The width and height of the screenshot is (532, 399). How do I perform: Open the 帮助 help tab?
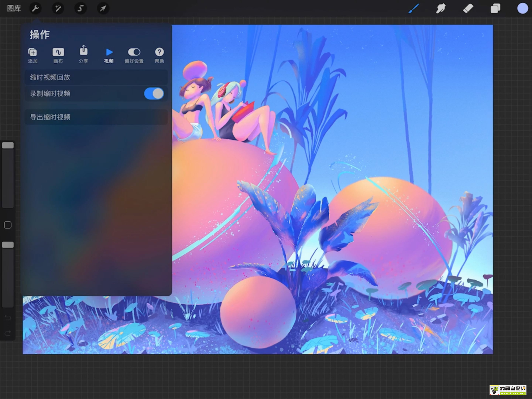tap(159, 55)
